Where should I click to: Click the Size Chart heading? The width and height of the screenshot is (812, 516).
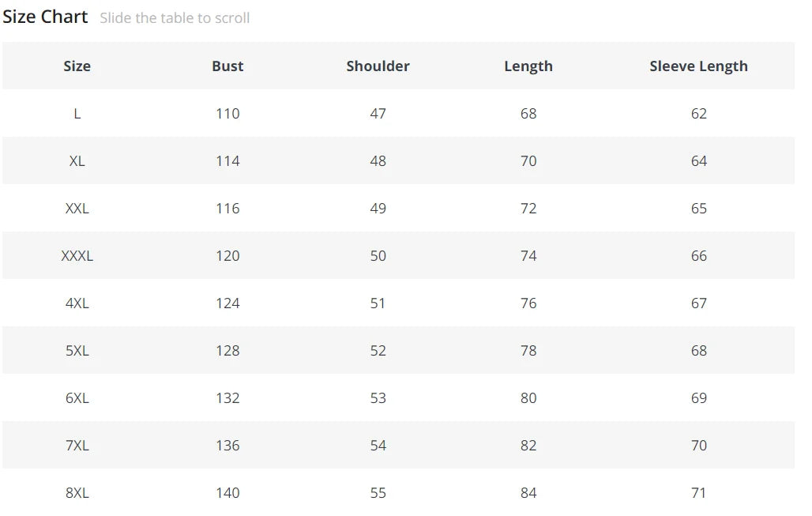(45, 17)
